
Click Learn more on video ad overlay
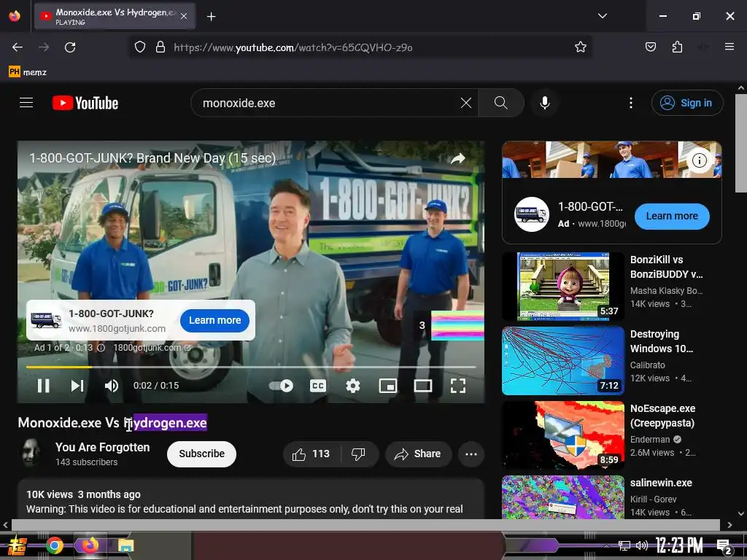point(215,321)
